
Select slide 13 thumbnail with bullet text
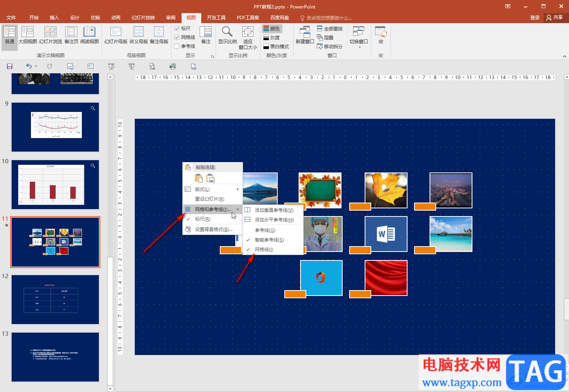(x=55, y=357)
